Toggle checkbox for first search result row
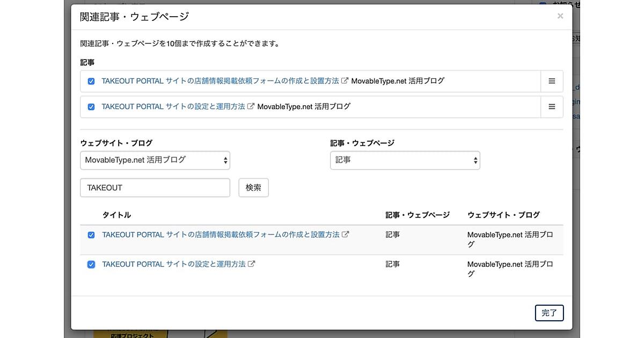The height and width of the screenshot is (338, 644). point(91,235)
